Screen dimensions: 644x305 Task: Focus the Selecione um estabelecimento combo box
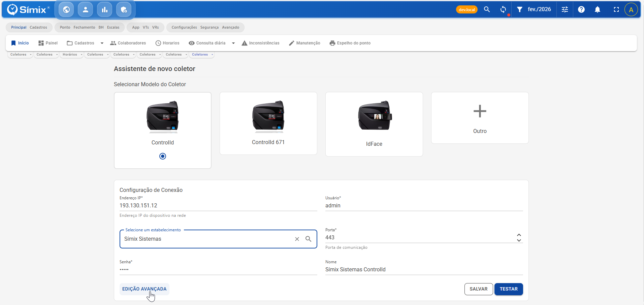click(x=218, y=239)
